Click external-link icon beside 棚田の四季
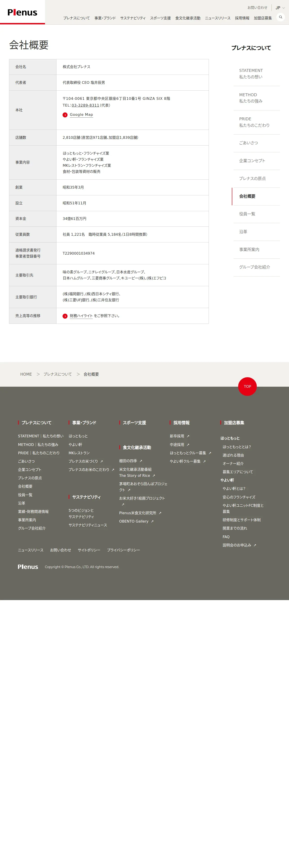The image size is (289, 868). click(x=141, y=461)
